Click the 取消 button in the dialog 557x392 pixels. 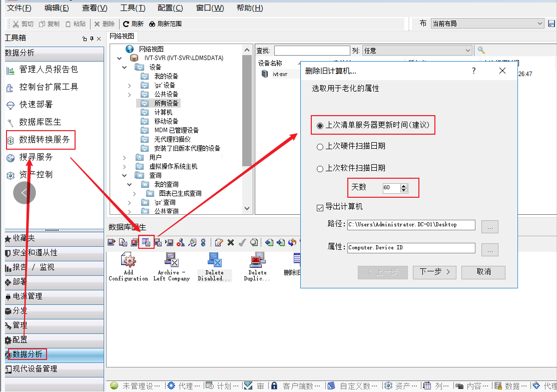[x=483, y=272]
